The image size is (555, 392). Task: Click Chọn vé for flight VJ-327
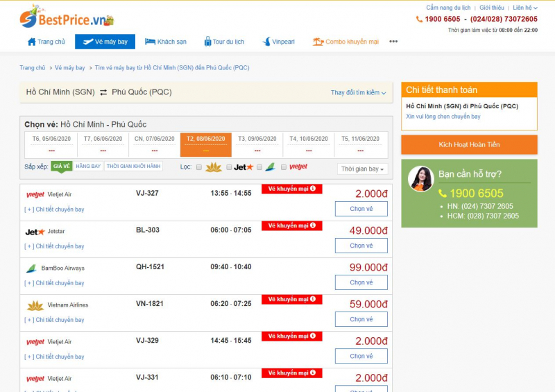pyautogui.click(x=361, y=209)
